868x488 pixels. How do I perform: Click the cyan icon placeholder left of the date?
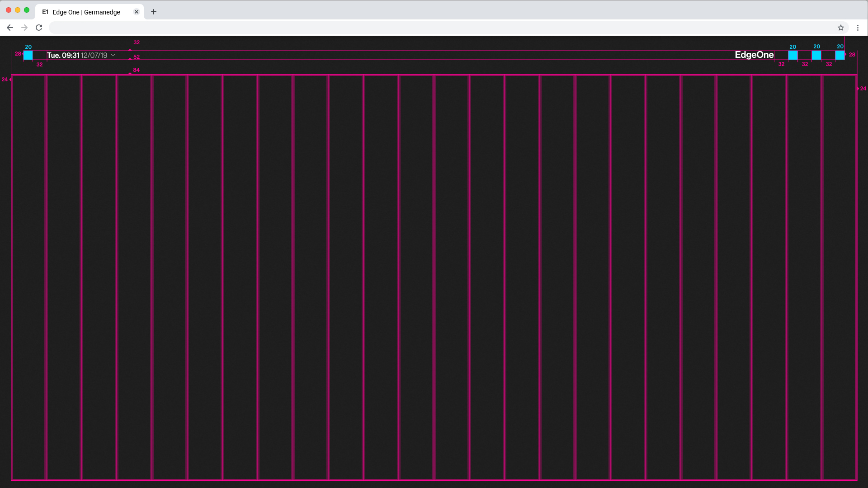(x=28, y=55)
